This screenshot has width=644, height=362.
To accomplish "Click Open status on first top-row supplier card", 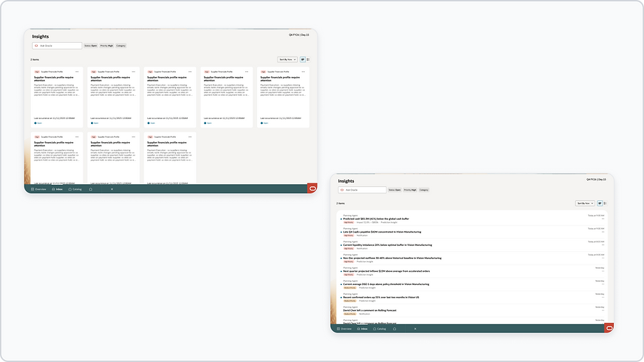I will [x=39, y=123].
